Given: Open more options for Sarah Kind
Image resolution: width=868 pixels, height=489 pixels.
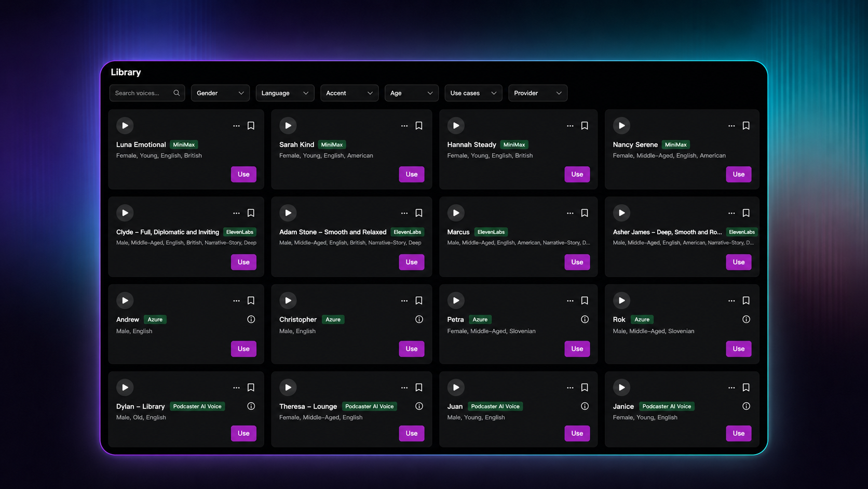Looking at the screenshot, I should coord(404,126).
